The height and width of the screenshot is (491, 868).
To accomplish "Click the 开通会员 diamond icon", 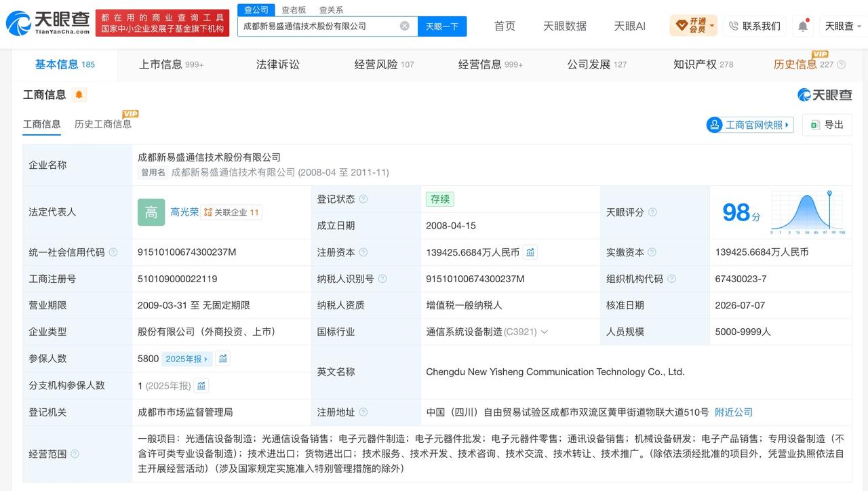I will pos(681,26).
